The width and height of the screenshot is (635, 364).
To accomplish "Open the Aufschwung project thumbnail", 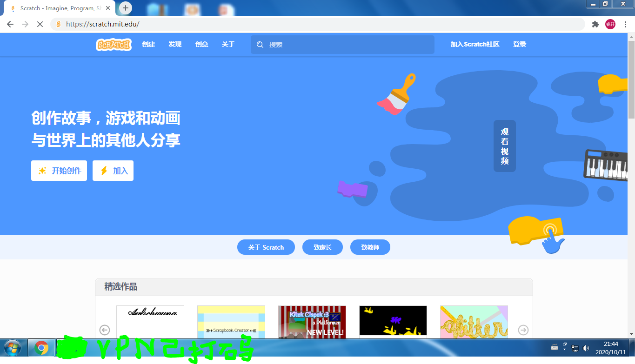I will pyautogui.click(x=150, y=322).
